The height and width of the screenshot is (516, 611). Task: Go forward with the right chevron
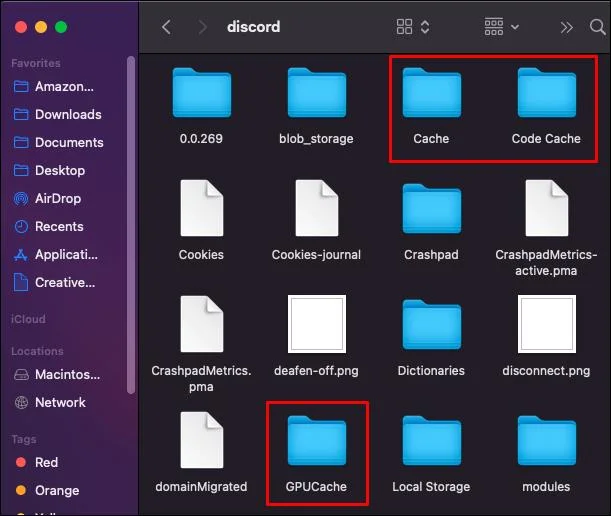click(x=202, y=27)
